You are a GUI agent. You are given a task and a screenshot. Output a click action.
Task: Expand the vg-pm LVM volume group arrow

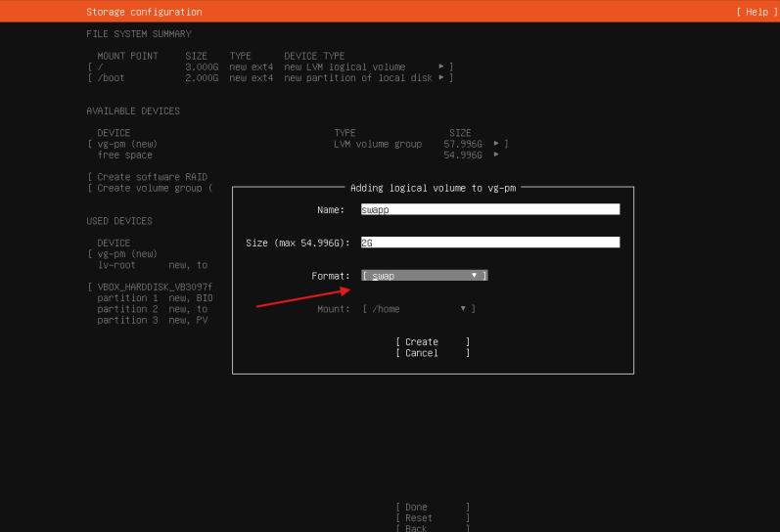[497, 144]
